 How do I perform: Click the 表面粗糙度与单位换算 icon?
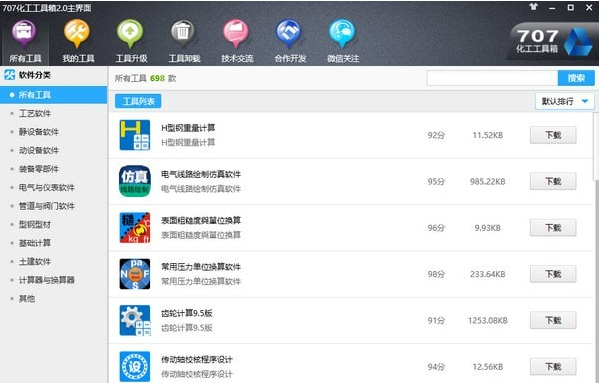(135, 227)
